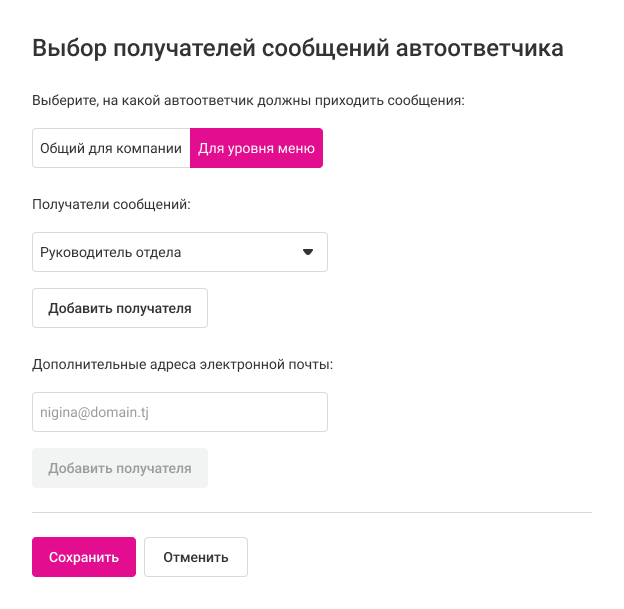Viewport: 624px width, 609px height.
Task: Open the Руководитель отдела recipient dropdown
Action: pos(180,252)
